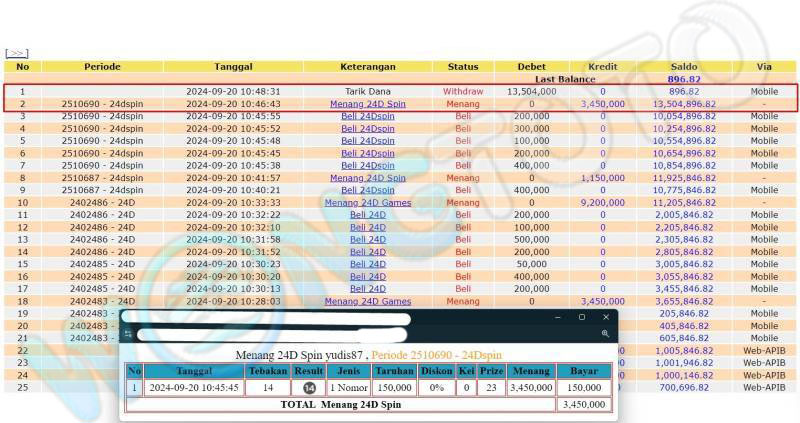Click the Last Balance value 896.82
This screenshot has width=800, height=423.
point(683,79)
